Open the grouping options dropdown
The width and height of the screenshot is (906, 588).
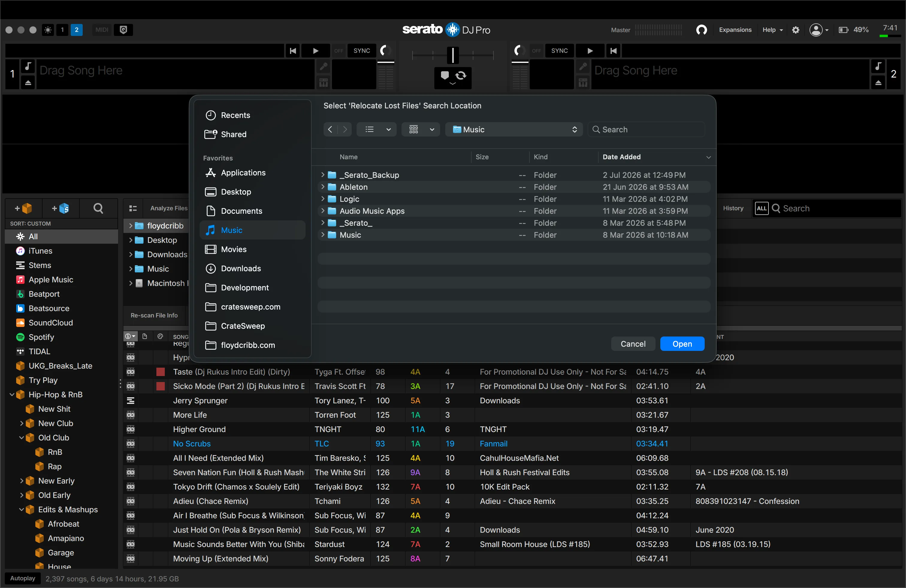click(x=421, y=129)
